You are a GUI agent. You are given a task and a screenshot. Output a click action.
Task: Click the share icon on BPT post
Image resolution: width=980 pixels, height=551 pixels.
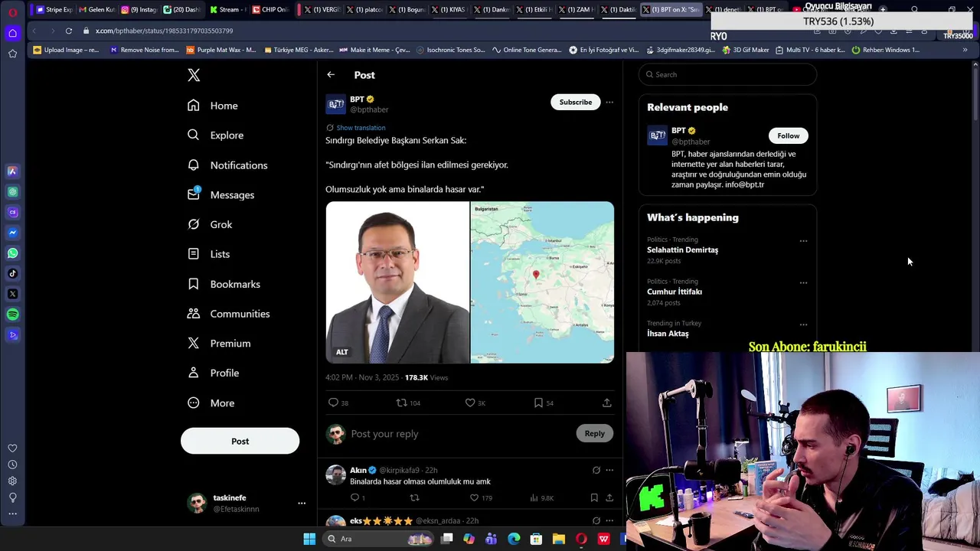606,403
